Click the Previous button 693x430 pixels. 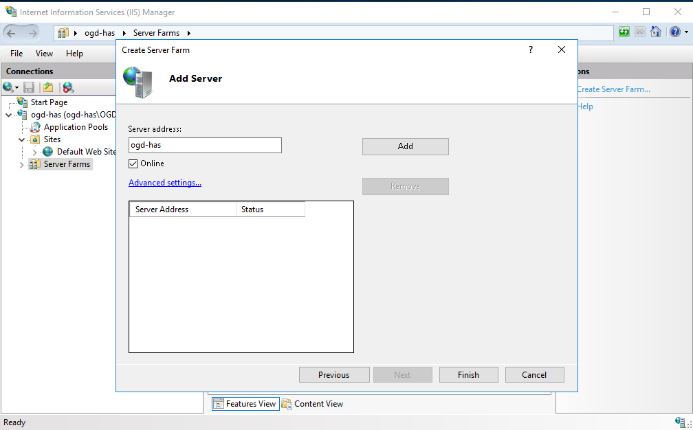pyautogui.click(x=334, y=375)
